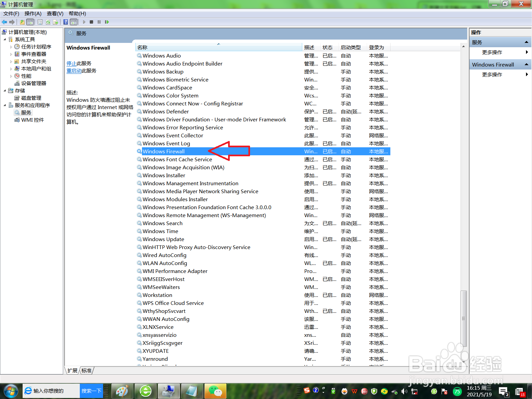Expand the 共享文件夹 tree node
Screen dimensions: 532x399
[x=11, y=62]
